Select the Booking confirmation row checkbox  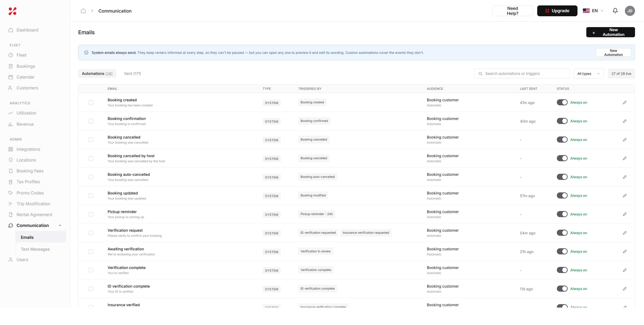tap(91, 121)
